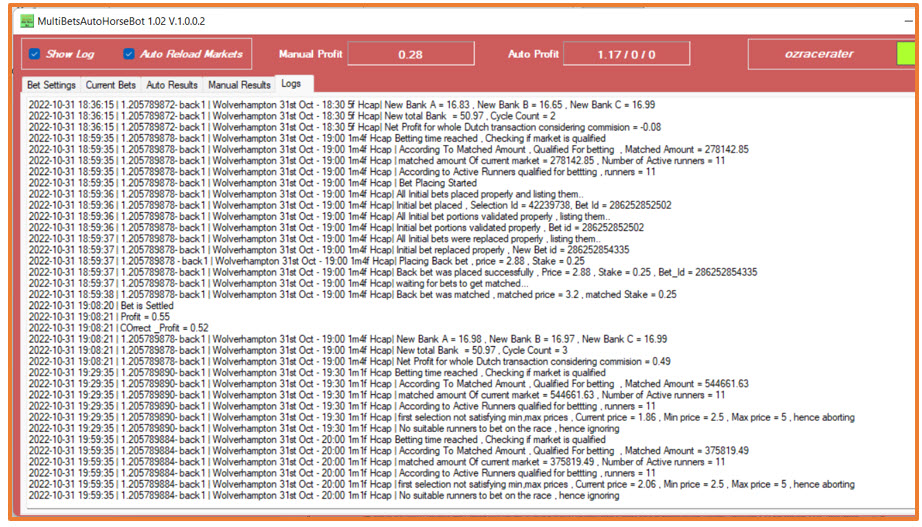Click log line 'All Initial bets were replaced properly'
This screenshot has width=922, height=527.
[315, 239]
